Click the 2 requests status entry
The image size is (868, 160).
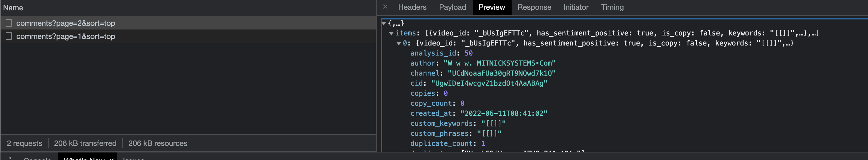24,143
